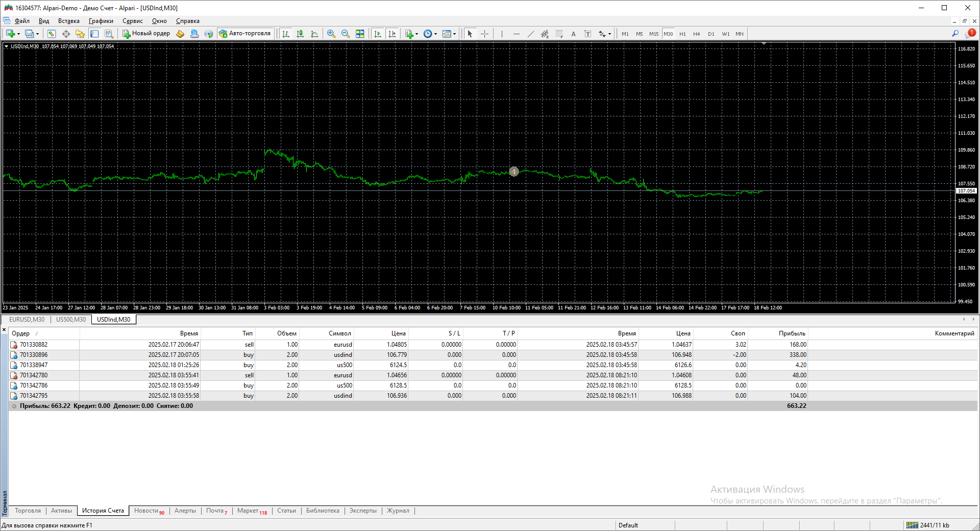Click the tile windows icon
980x531 pixels.
(x=360, y=34)
